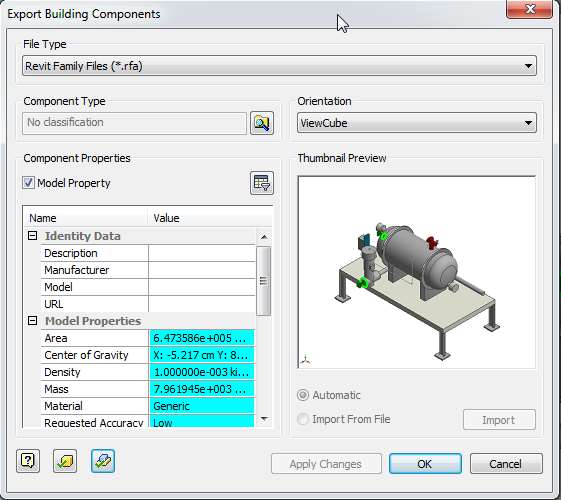Open the Component Type classification browser icon
The height and width of the screenshot is (500, 561).
pos(262,123)
